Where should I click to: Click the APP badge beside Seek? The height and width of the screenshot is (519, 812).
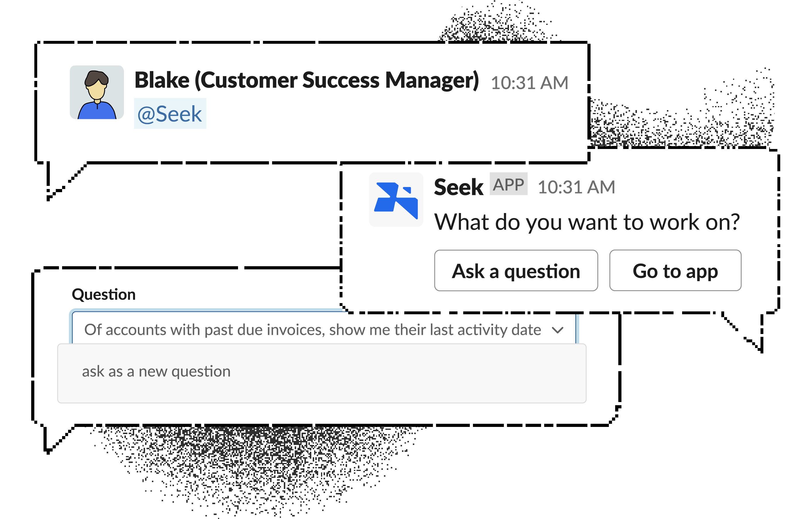(508, 184)
